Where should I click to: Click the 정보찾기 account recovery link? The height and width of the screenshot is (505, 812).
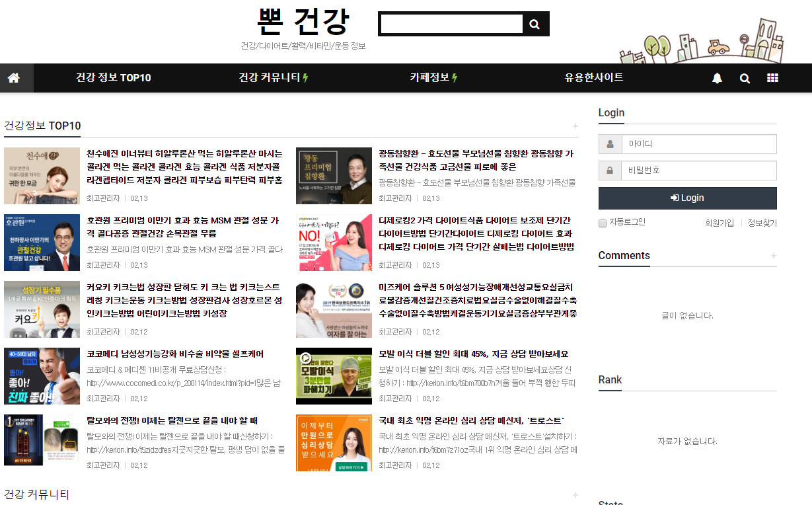tap(762, 223)
